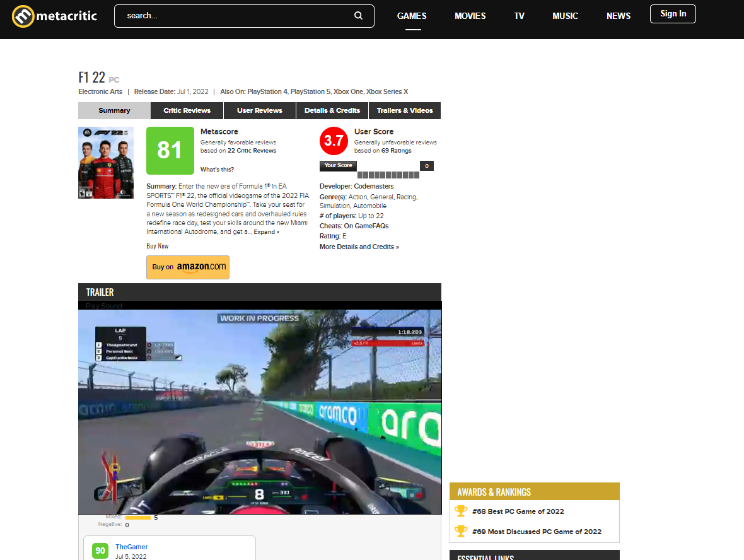Select the Summary tab

[114, 110]
